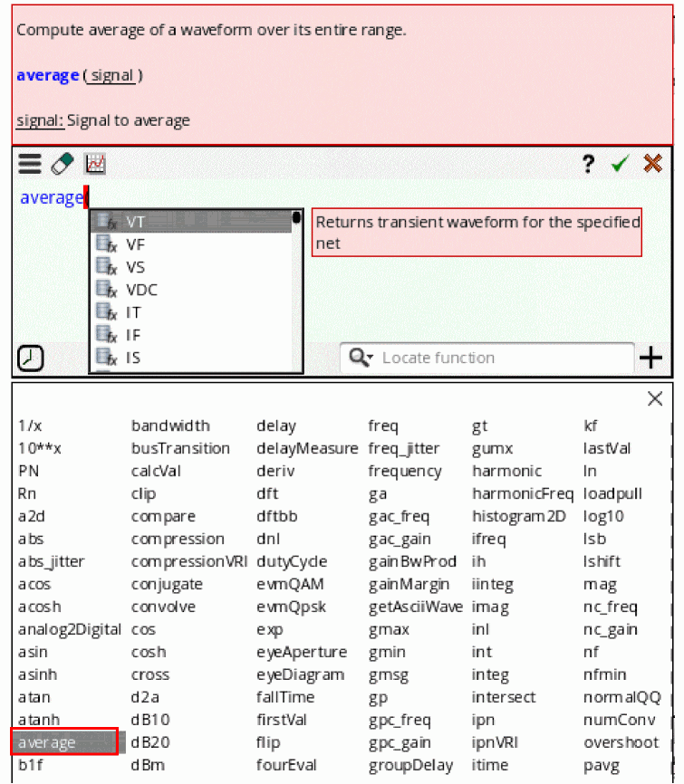Choose the clip function

(143, 493)
